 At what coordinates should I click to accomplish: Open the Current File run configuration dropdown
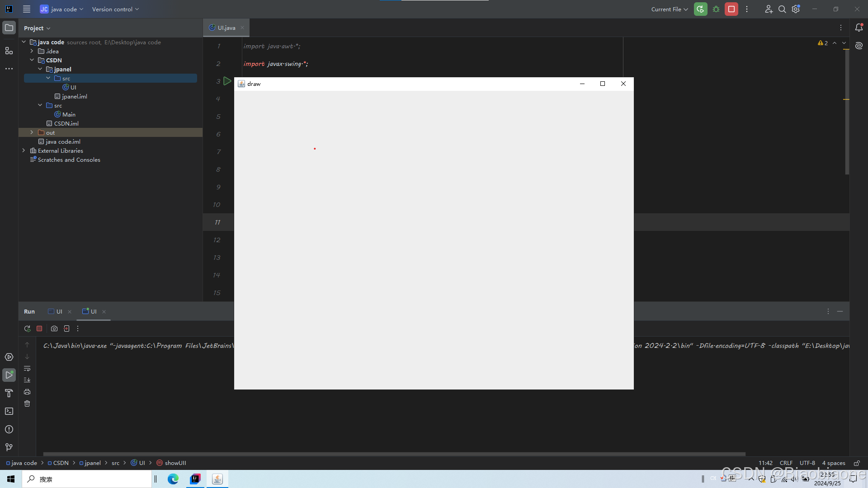(x=669, y=9)
